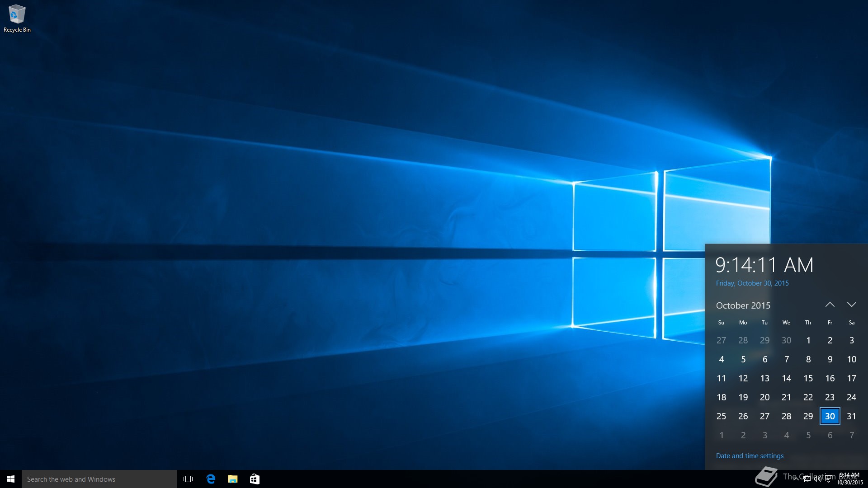This screenshot has width=868, height=488.
Task: Select grayed-out November 6 in the calendar
Action: tap(830, 435)
